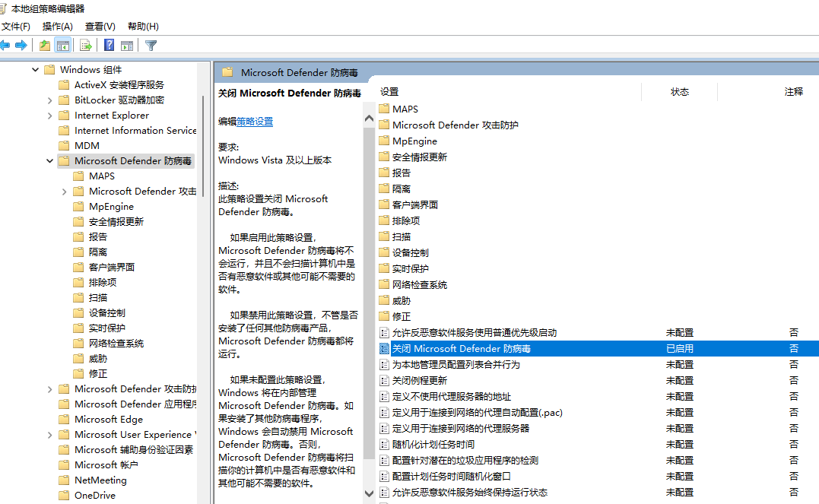Open the 查看(V) menu
Image resolution: width=819 pixels, height=504 pixels.
tap(100, 26)
